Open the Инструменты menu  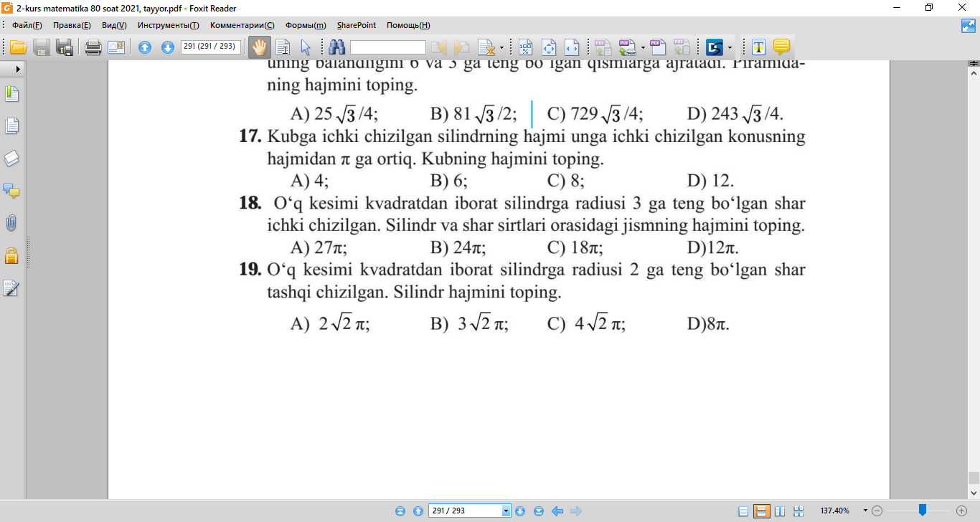[x=169, y=25]
